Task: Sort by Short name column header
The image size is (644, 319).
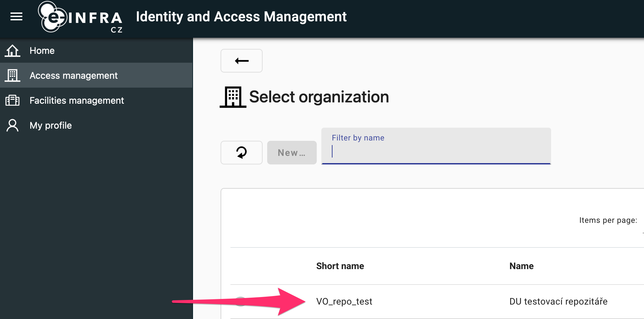Action: click(x=340, y=266)
